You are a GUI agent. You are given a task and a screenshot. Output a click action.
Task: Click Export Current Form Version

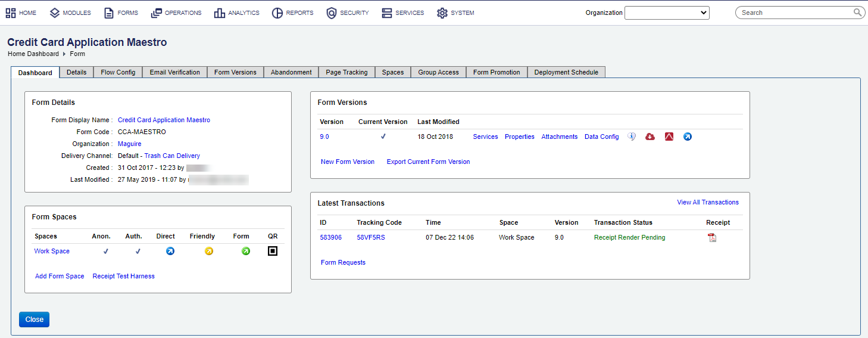click(x=428, y=162)
